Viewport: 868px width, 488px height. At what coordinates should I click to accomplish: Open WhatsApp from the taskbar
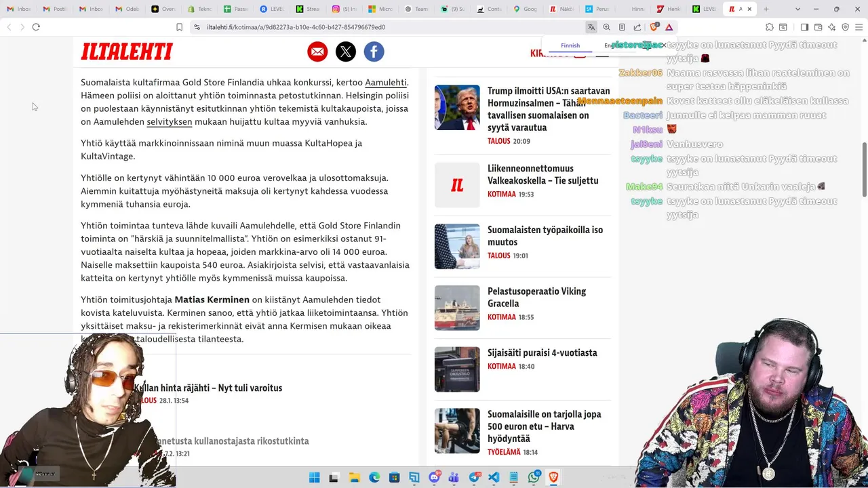(x=534, y=477)
